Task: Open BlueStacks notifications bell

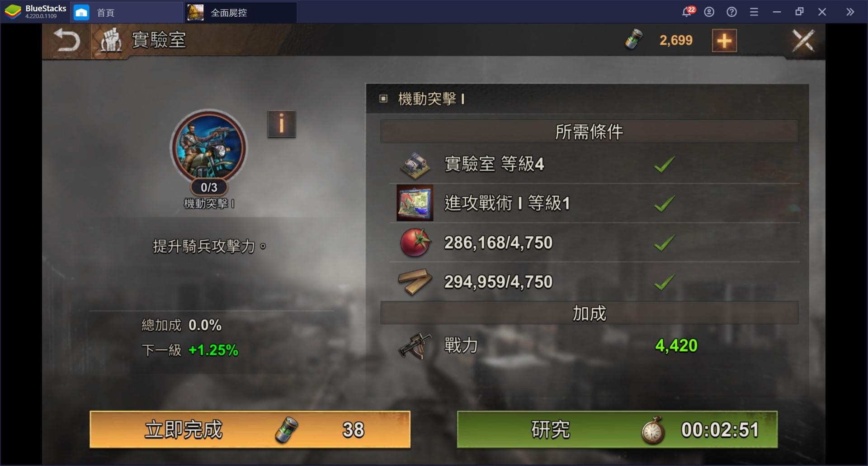Action: tap(687, 12)
